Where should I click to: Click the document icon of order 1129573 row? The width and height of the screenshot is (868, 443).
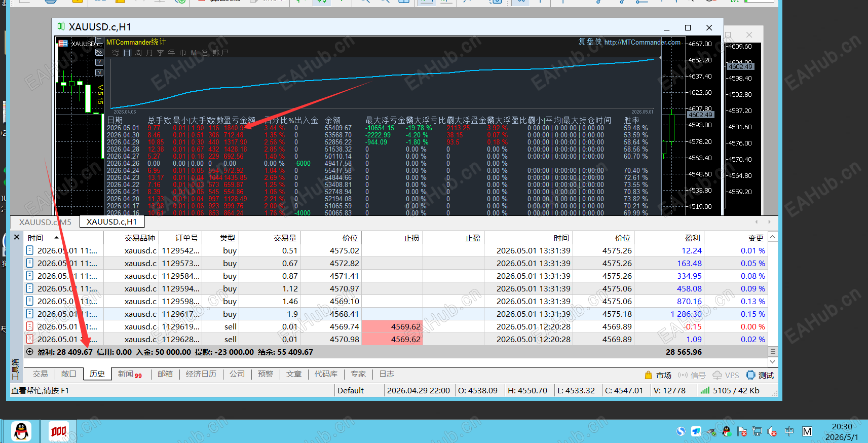[30, 263]
